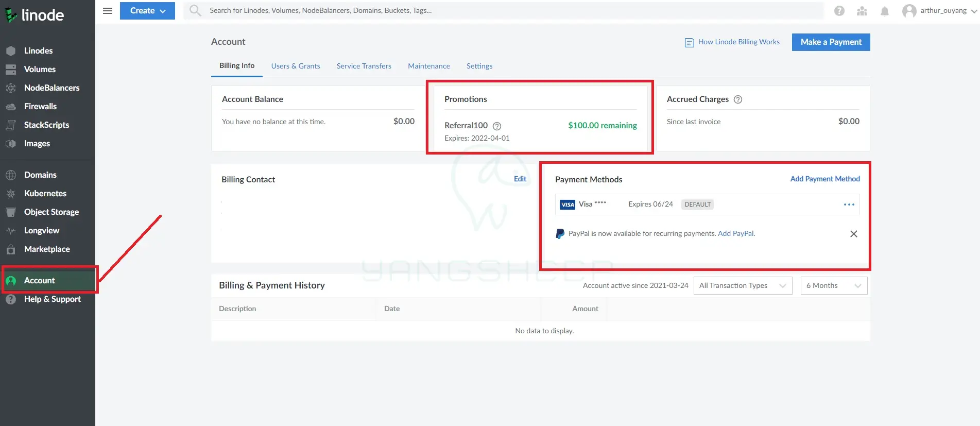Click the Firewalls sidebar icon
980x426 pixels.
pyautogui.click(x=11, y=106)
